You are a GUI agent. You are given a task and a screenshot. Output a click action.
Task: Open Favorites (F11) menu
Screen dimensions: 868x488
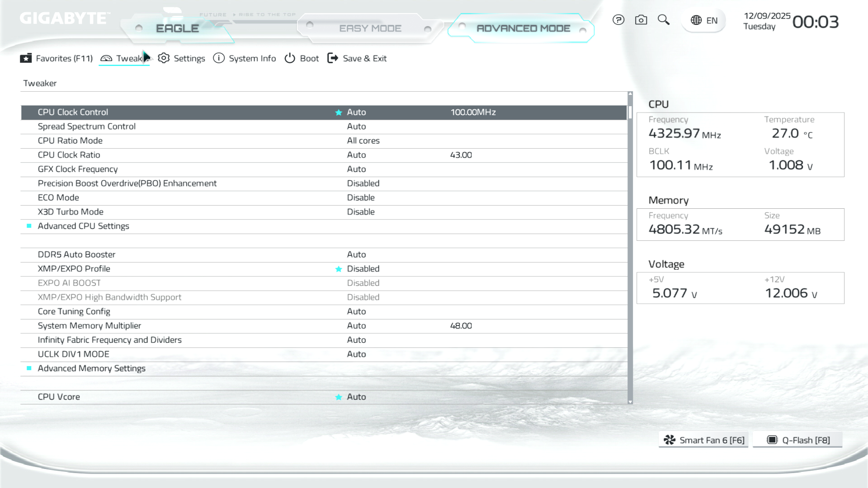pyautogui.click(x=57, y=58)
